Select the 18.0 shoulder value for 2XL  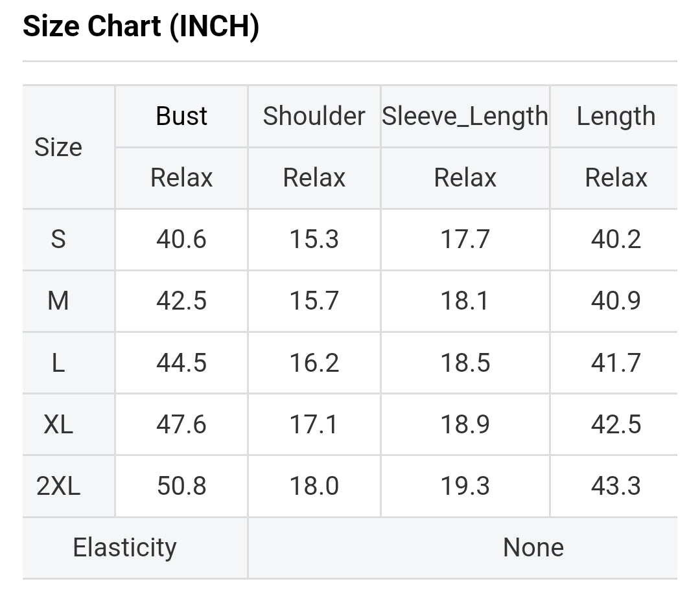point(314,486)
